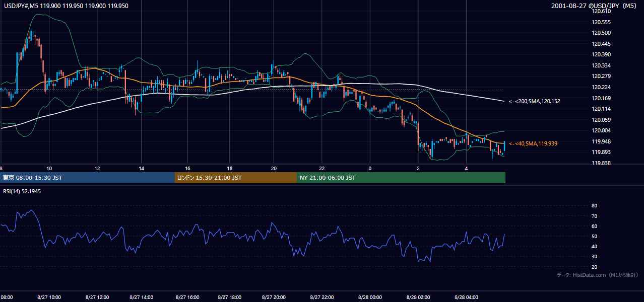The image size is (644, 302).
Task: Click the 8/27 12:00 time axis label
Action: [97, 297]
